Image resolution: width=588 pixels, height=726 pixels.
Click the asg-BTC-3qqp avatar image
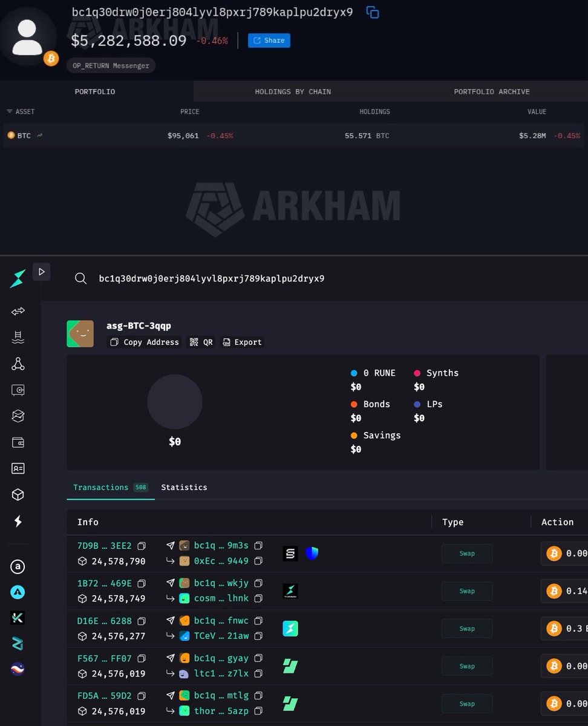tap(80, 333)
